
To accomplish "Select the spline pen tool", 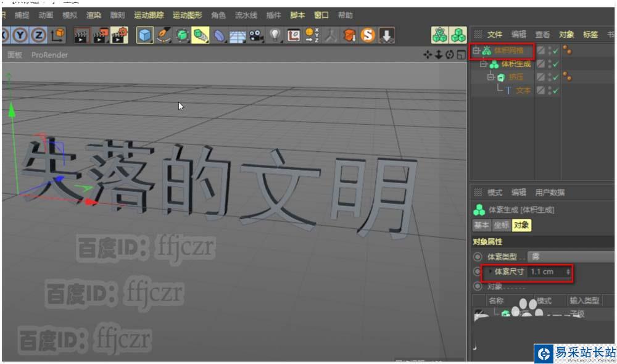I will click(164, 35).
